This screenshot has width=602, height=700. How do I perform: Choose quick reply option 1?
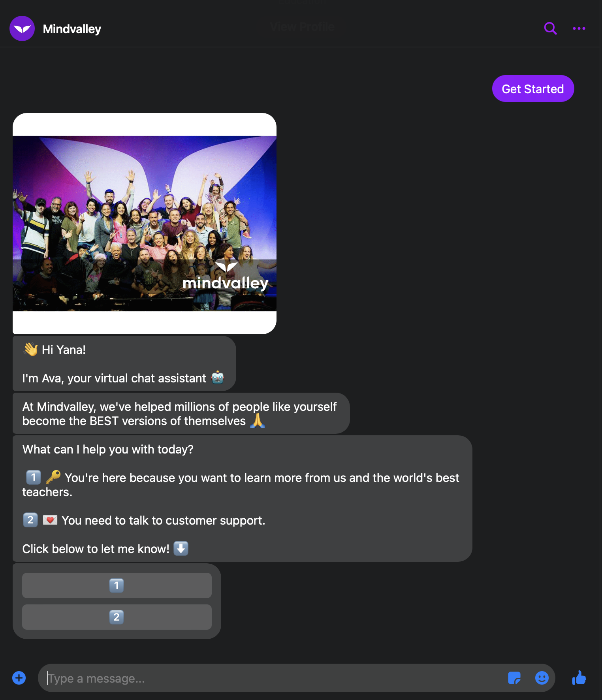click(x=117, y=585)
